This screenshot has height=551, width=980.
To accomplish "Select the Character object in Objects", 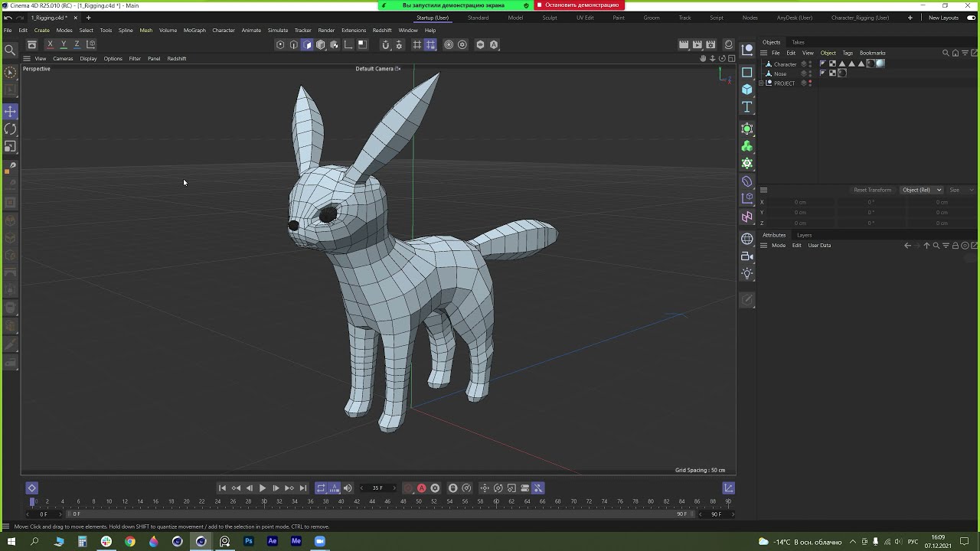I will coord(785,64).
